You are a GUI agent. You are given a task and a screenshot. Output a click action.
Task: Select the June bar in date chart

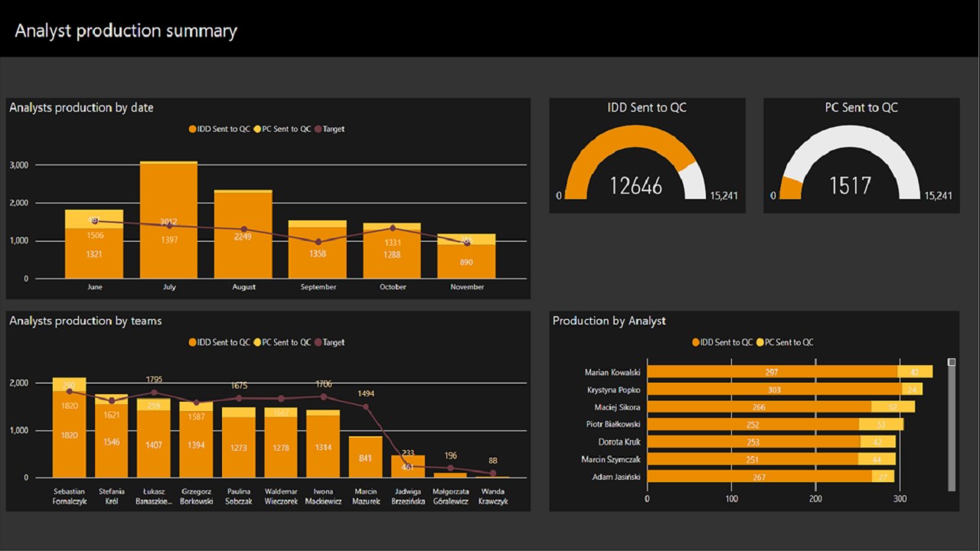coord(94,244)
